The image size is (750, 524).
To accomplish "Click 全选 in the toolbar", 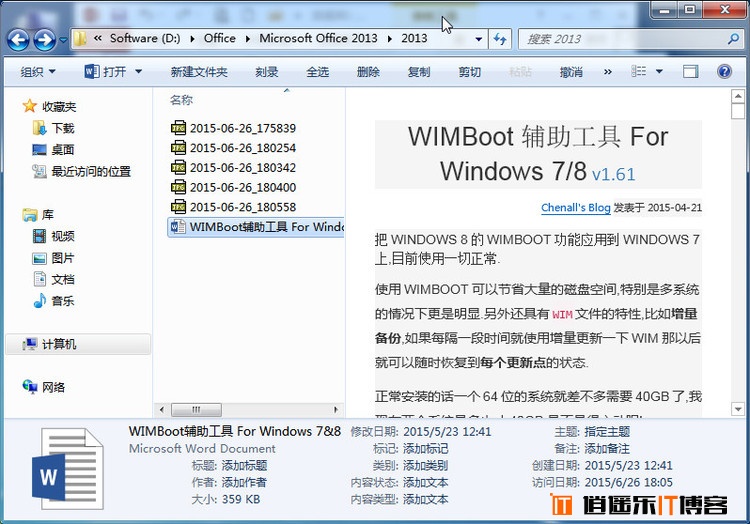I will click(x=317, y=72).
